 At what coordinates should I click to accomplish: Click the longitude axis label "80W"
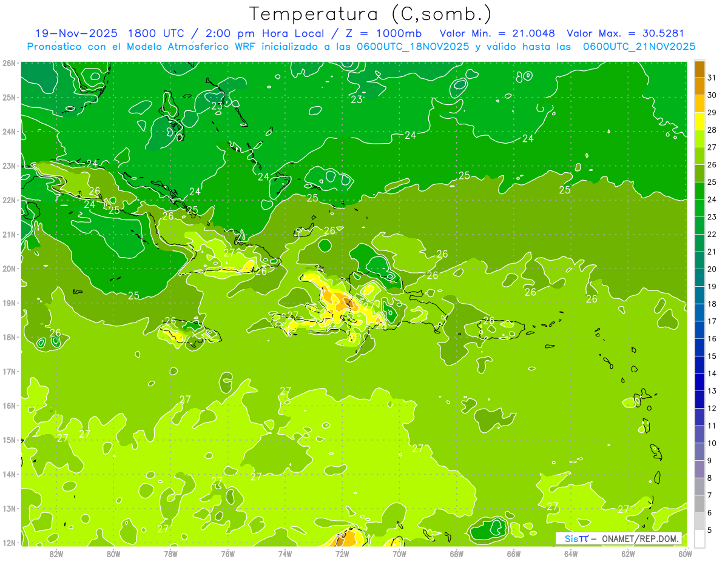[113, 554]
